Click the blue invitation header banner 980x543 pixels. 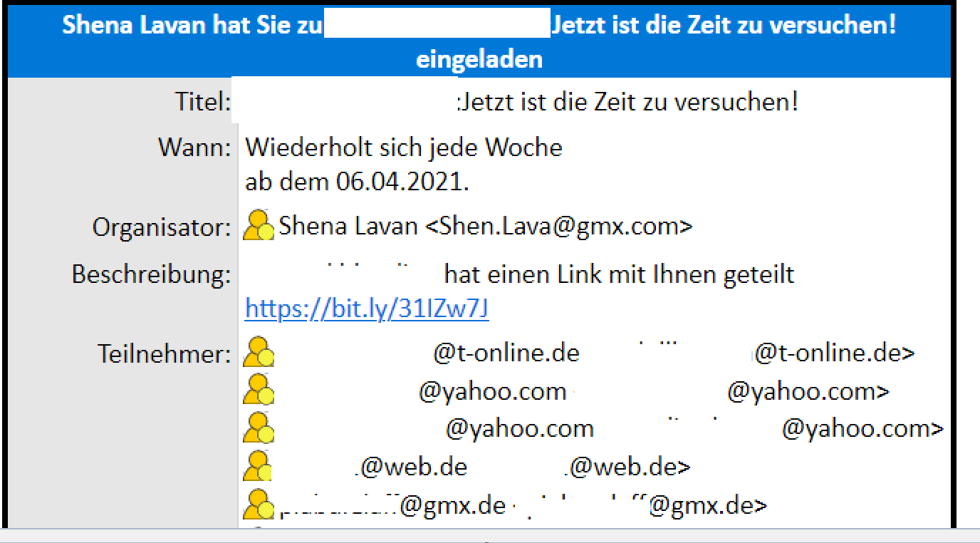coord(479,40)
